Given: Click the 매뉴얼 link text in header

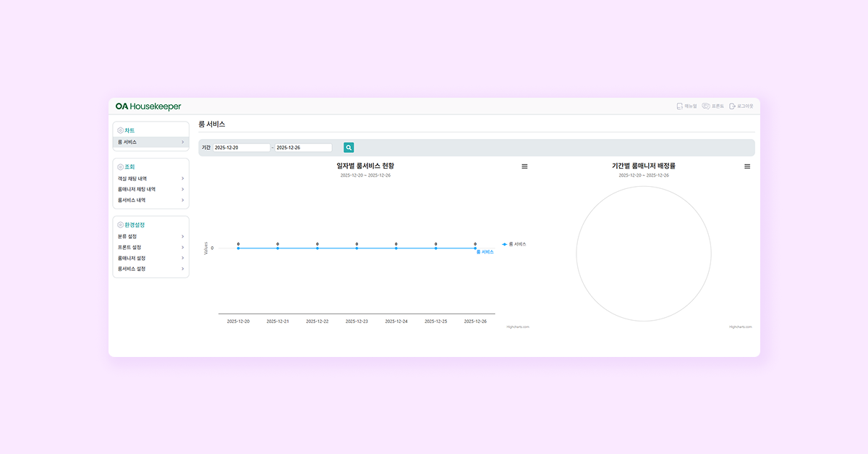Looking at the screenshot, I should tap(691, 106).
